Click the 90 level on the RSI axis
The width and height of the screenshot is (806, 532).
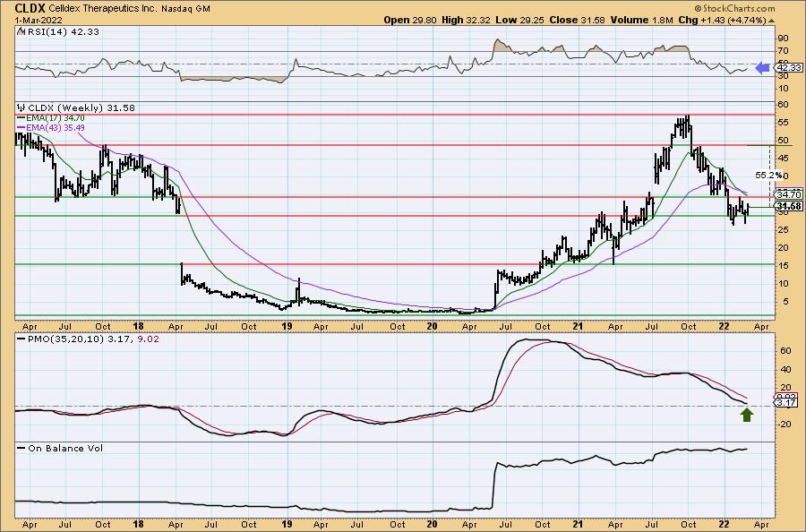point(784,39)
